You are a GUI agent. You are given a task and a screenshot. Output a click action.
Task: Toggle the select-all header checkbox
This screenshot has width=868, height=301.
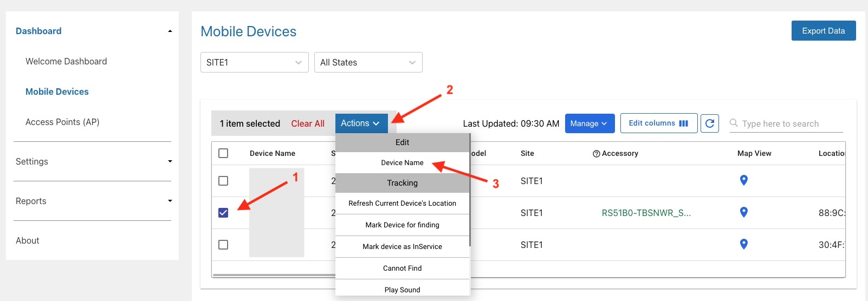(x=223, y=153)
